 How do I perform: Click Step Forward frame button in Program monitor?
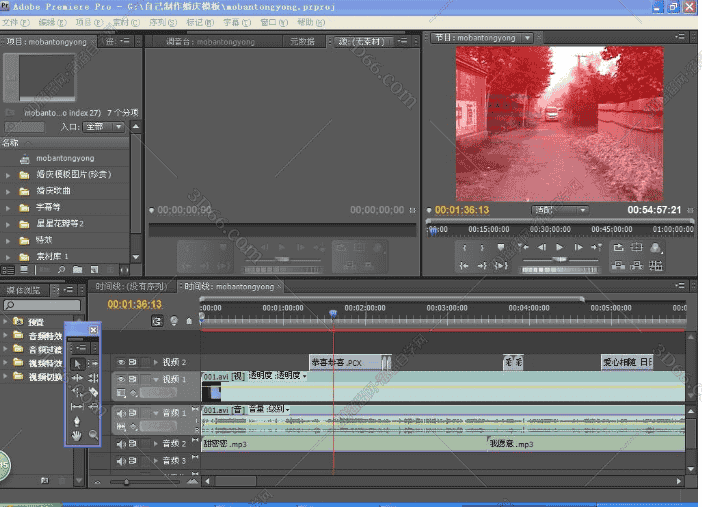coord(580,247)
